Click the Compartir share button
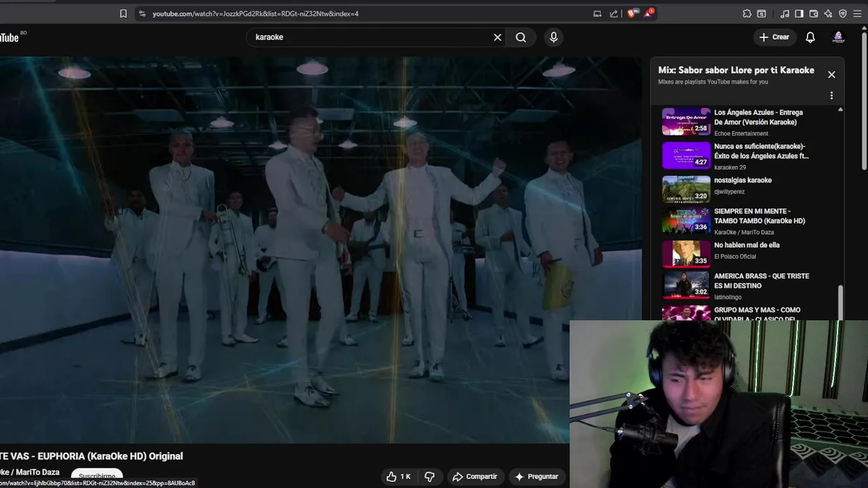This screenshot has width=868, height=488. 475,476
